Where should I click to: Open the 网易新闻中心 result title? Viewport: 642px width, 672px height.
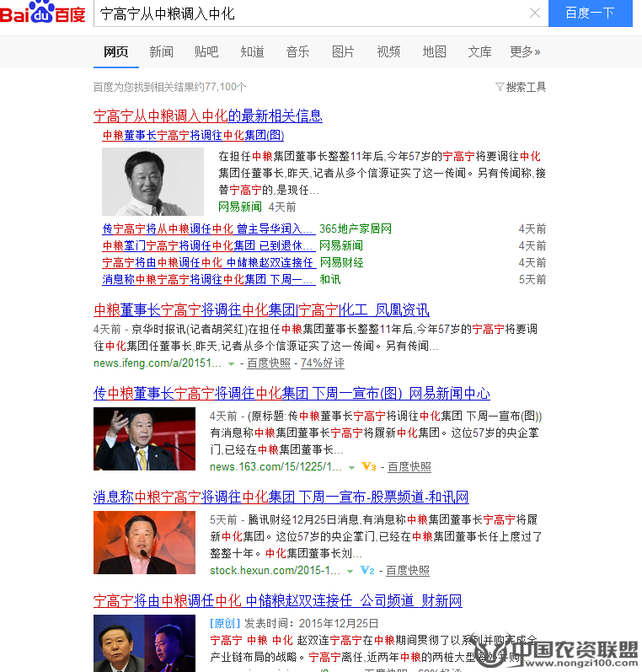tap(292, 393)
